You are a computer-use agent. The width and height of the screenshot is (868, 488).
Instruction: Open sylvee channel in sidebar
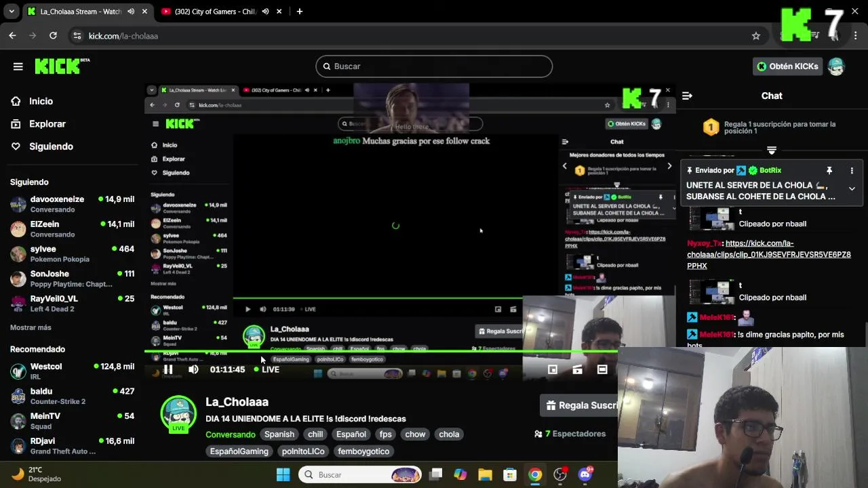pyautogui.click(x=72, y=253)
